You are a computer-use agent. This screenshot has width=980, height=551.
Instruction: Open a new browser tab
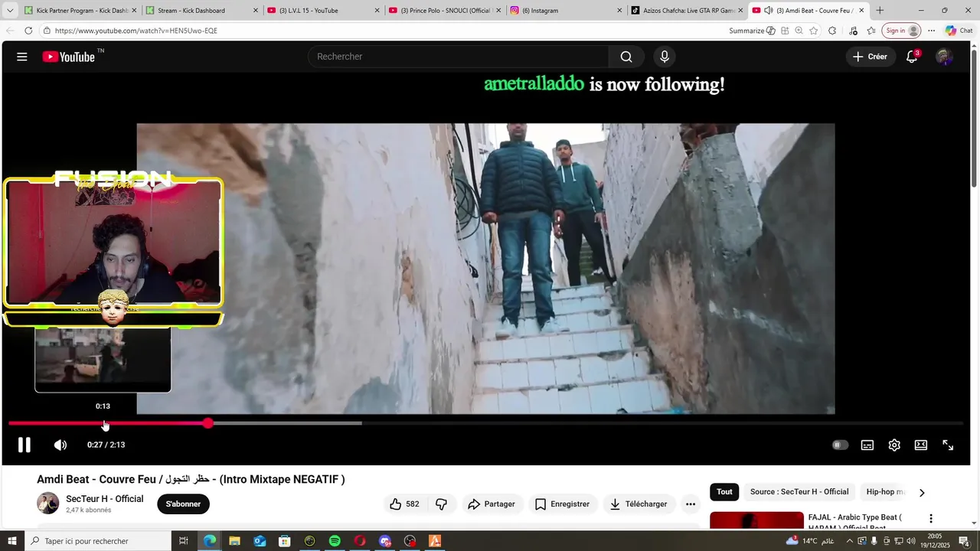[x=880, y=11]
